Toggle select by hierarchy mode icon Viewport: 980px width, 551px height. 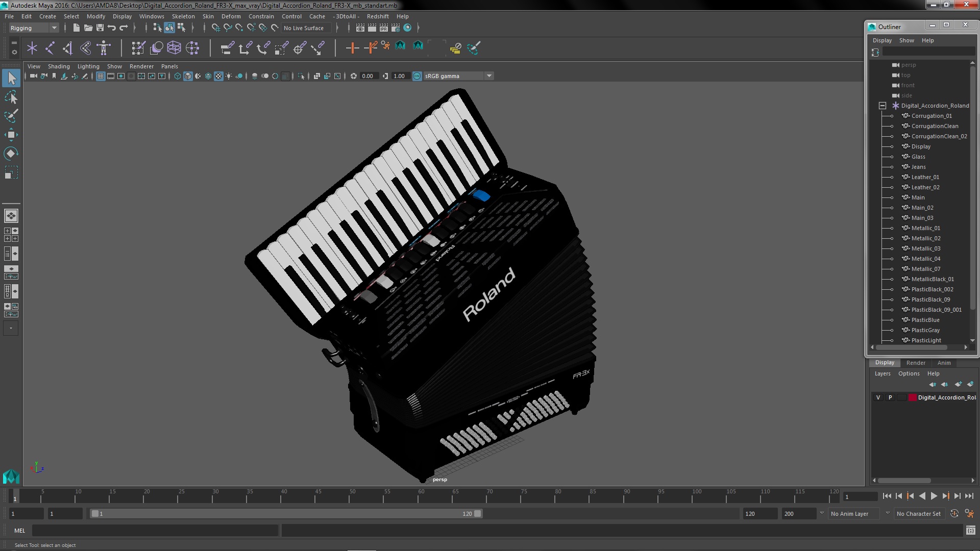coord(157,28)
